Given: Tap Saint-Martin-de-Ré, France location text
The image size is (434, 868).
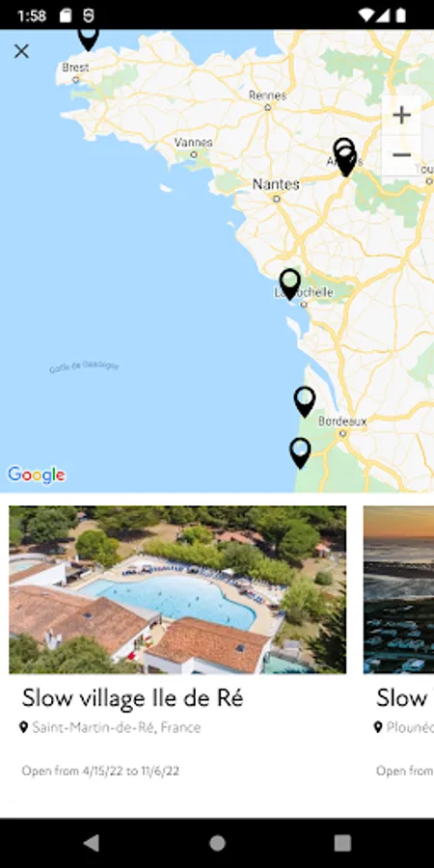Looking at the screenshot, I should point(117,727).
